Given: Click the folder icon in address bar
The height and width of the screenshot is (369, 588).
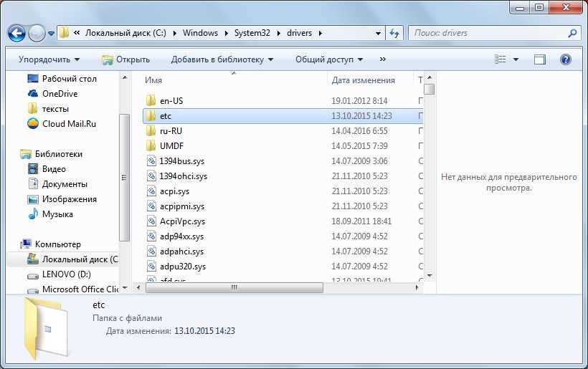Looking at the screenshot, I should (64, 33).
